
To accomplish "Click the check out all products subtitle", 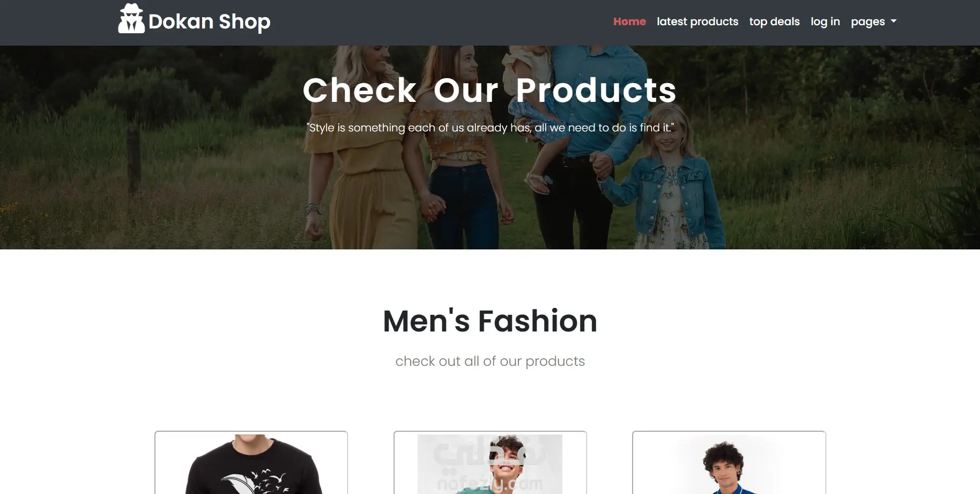I will tap(490, 361).
